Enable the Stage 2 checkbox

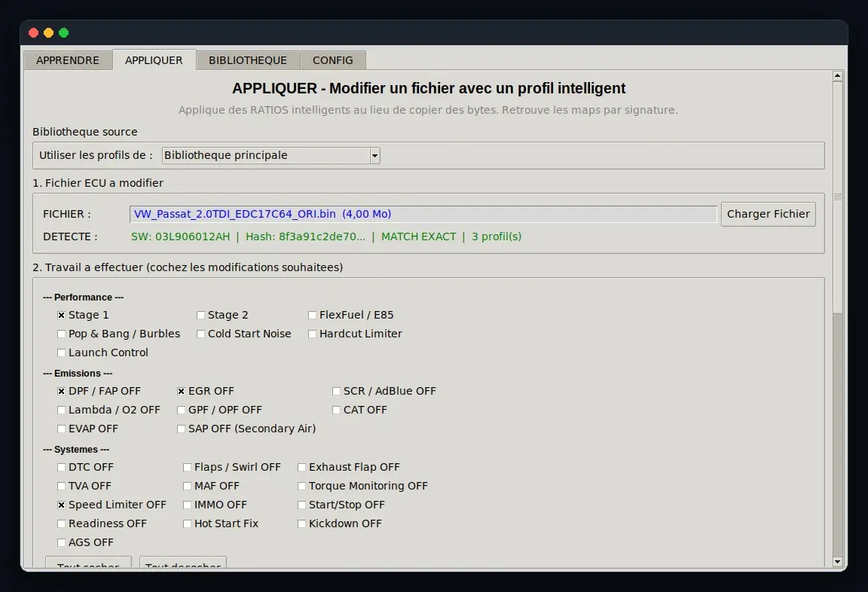click(x=201, y=315)
